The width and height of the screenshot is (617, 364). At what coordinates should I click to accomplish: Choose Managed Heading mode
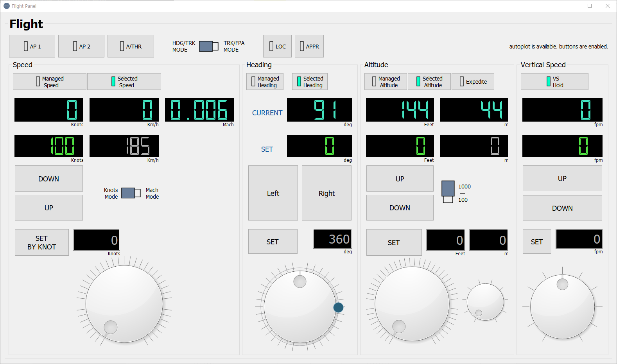click(x=265, y=82)
